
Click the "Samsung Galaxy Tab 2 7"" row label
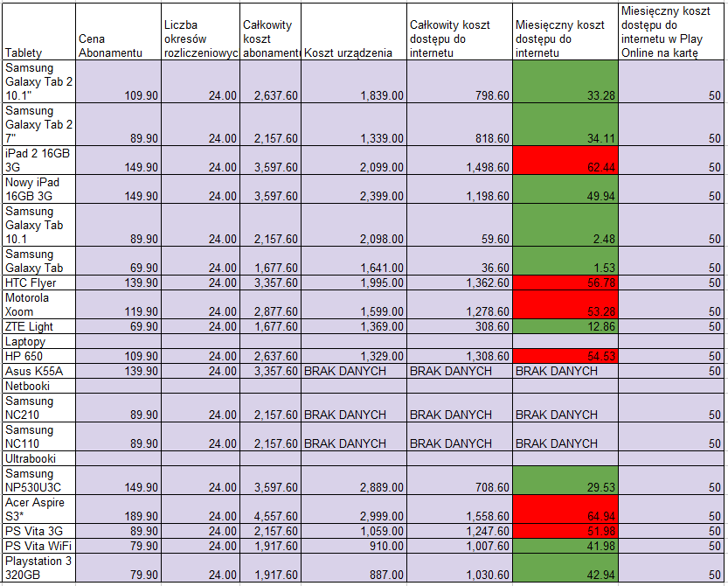point(39,124)
